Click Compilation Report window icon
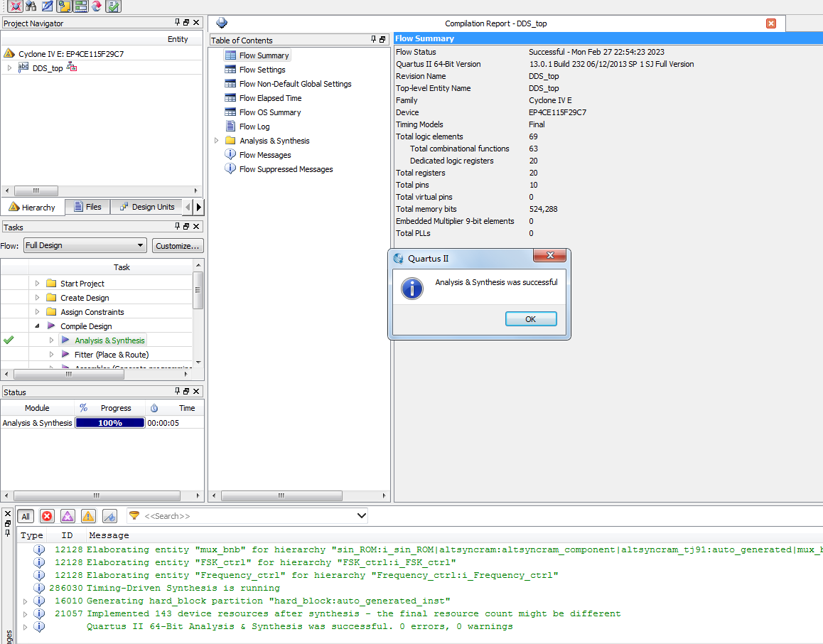Viewport: 823px width, 644px height. 222,23
